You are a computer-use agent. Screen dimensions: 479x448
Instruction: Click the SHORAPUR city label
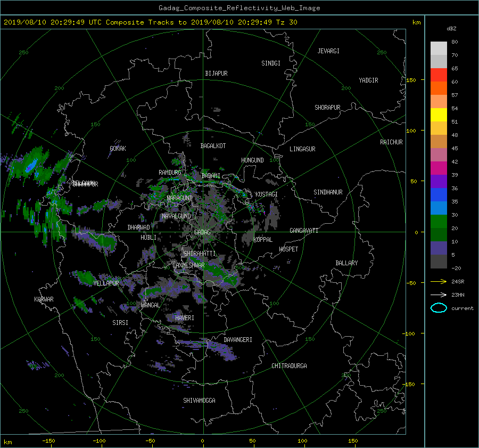(327, 108)
